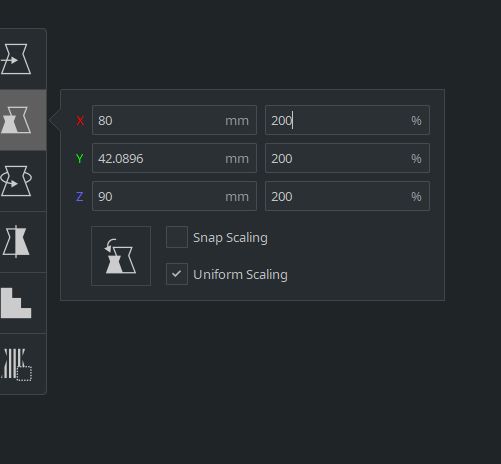Click the X size field showing 80
501x464 pixels.
click(x=174, y=120)
